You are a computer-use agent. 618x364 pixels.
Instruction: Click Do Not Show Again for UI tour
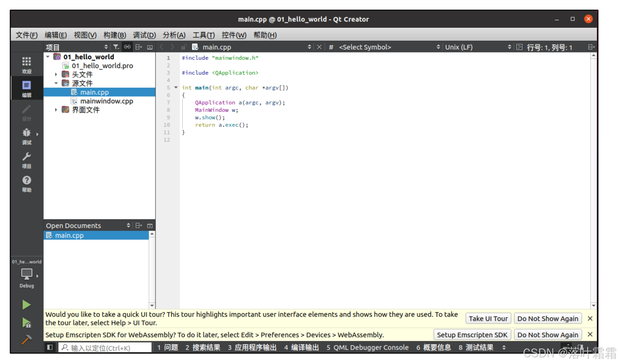tap(548, 319)
